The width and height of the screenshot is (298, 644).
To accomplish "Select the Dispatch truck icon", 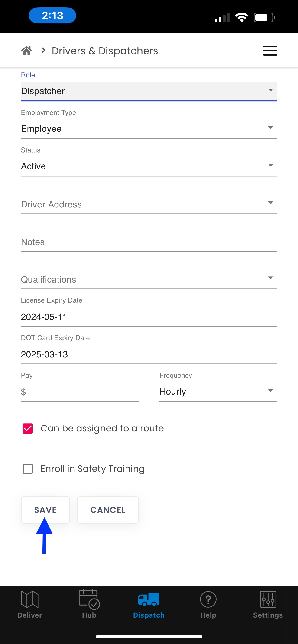I will 149,599.
